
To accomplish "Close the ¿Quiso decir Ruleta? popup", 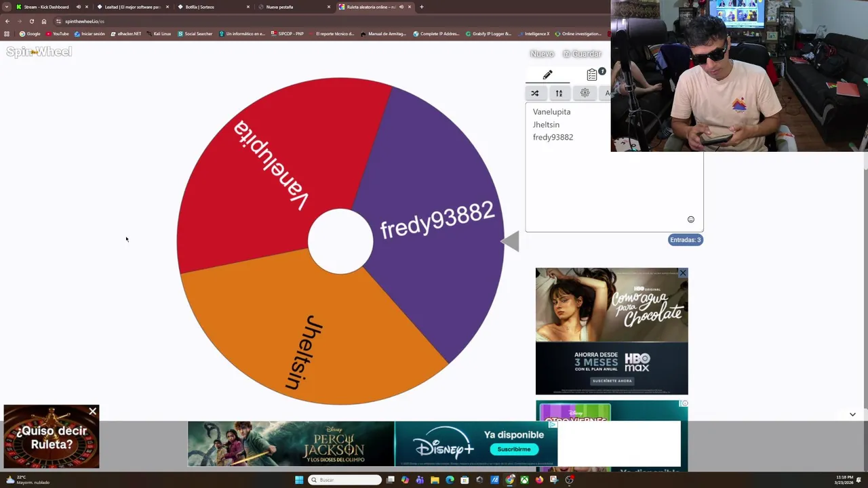I will (93, 411).
